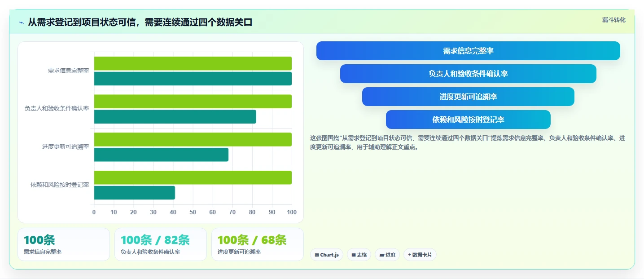Select the 进度更新可追溯率 funnel stage
Image resolution: width=644 pixels, height=279 pixels.
click(x=468, y=97)
